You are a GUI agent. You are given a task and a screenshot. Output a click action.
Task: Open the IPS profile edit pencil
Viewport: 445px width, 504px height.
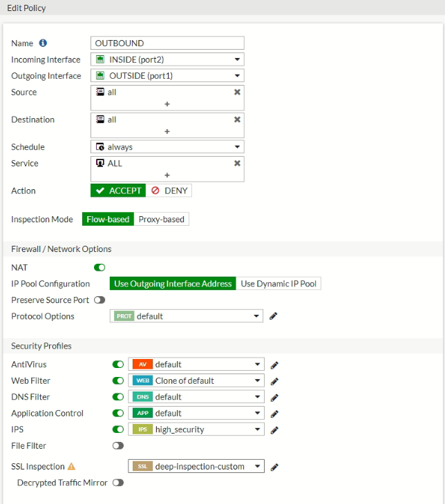[x=274, y=430]
